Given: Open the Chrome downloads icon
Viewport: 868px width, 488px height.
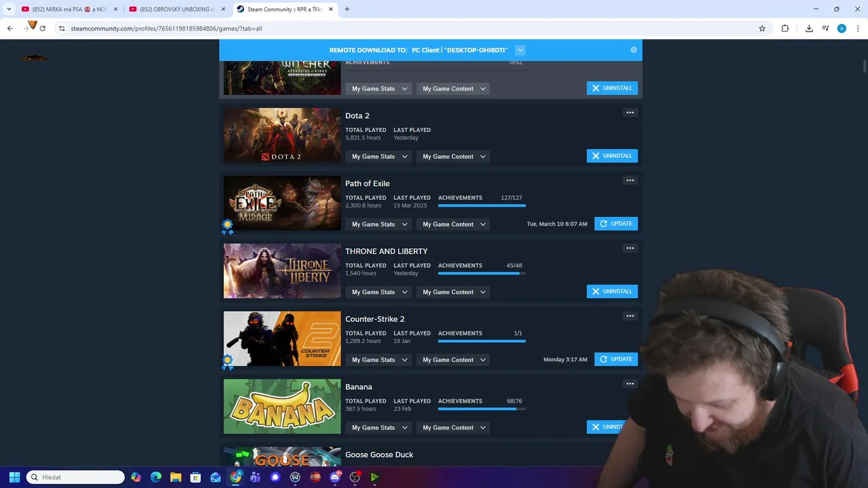Looking at the screenshot, I should point(809,28).
